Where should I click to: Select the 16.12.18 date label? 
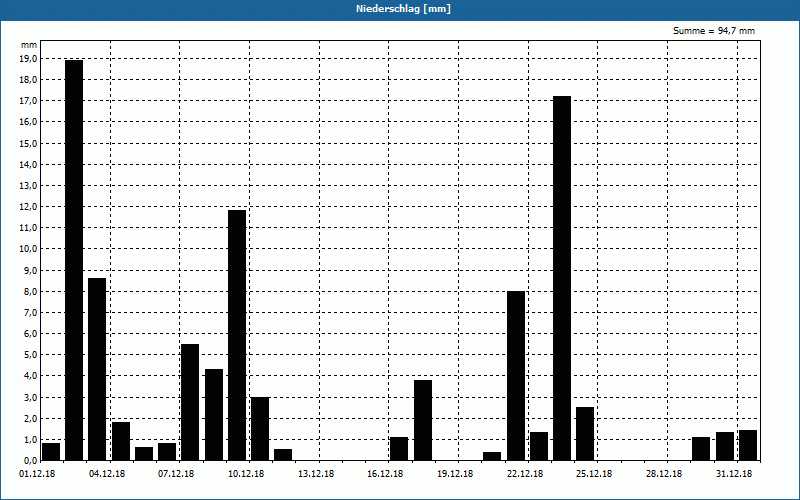pos(385,474)
